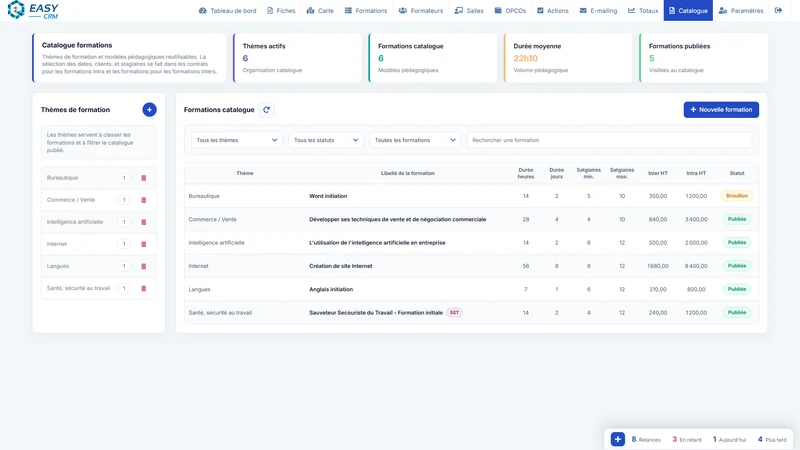The height and width of the screenshot is (450, 800).
Task: Show the 3 En retard items
Action: coord(687,439)
